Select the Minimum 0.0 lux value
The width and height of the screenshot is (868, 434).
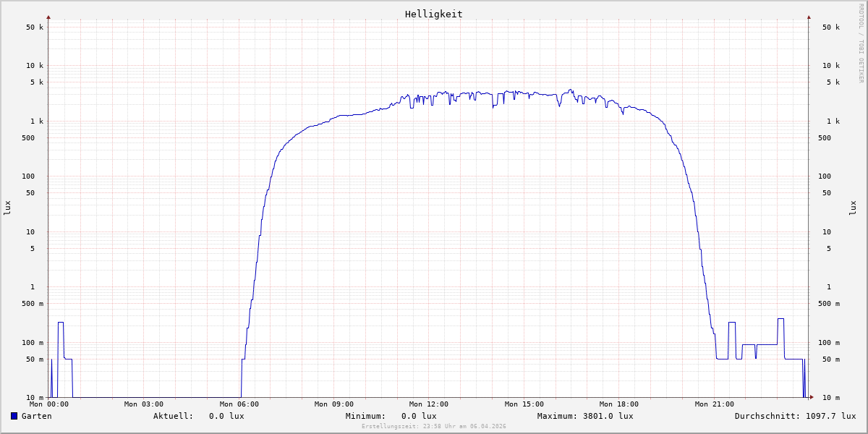419,416
